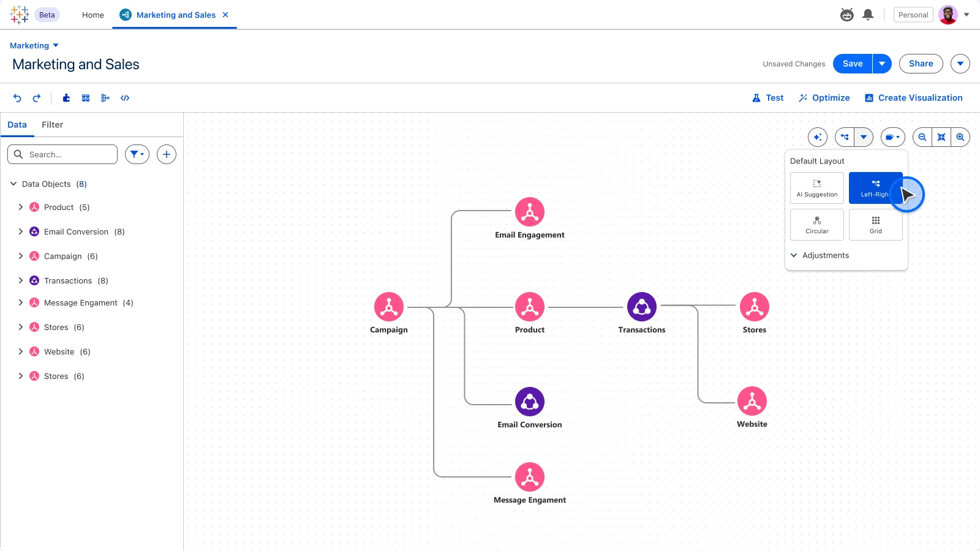
Task: Select the Transactions node on canvas
Action: [642, 307]
